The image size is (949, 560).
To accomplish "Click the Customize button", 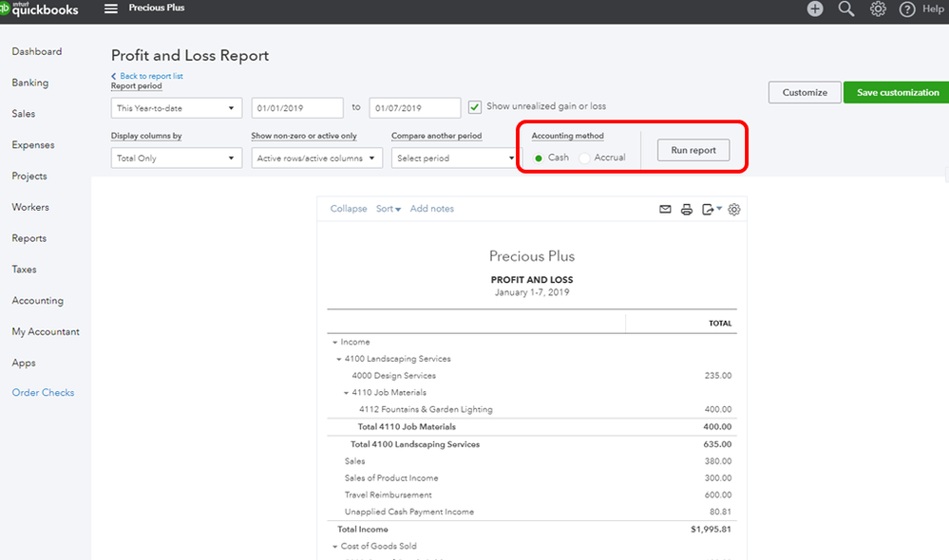I will [x=805, y=92].
